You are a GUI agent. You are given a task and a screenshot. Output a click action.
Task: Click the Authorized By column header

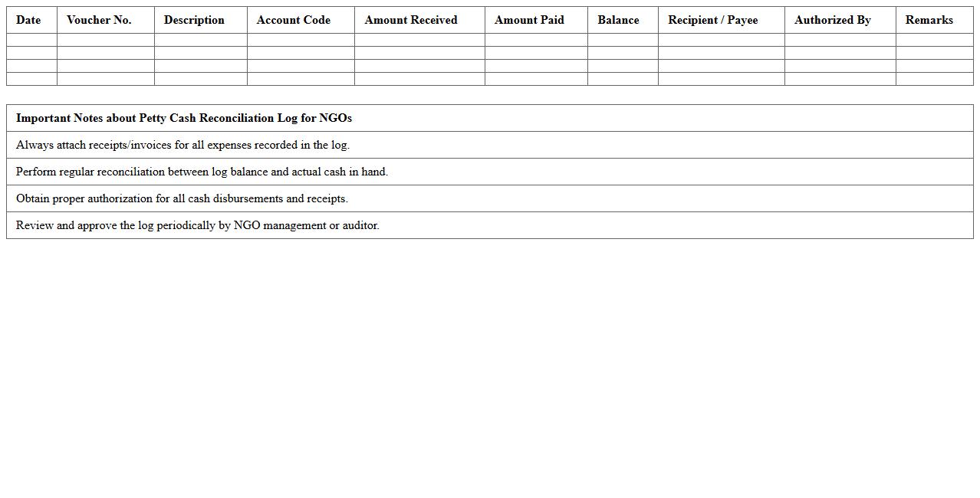pyautogui.click(x=833, y=20)
